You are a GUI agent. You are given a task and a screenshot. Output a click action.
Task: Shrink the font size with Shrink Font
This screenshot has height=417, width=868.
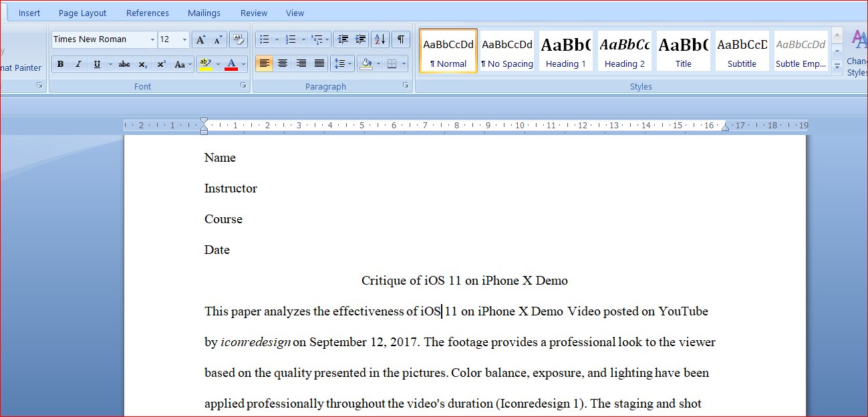tap(218, 39)
